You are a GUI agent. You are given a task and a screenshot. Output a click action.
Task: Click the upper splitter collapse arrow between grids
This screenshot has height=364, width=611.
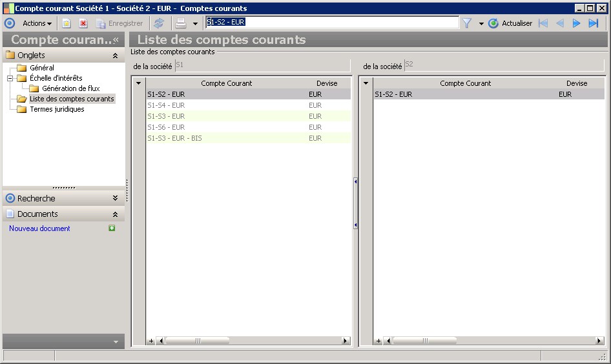[x=355, y=181]
